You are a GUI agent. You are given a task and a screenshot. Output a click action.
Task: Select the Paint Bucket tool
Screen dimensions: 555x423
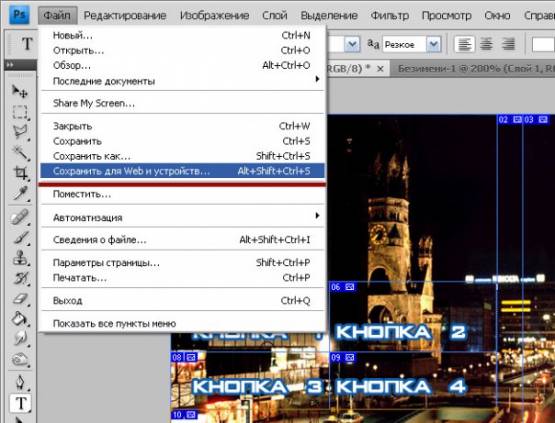[20, 319]
